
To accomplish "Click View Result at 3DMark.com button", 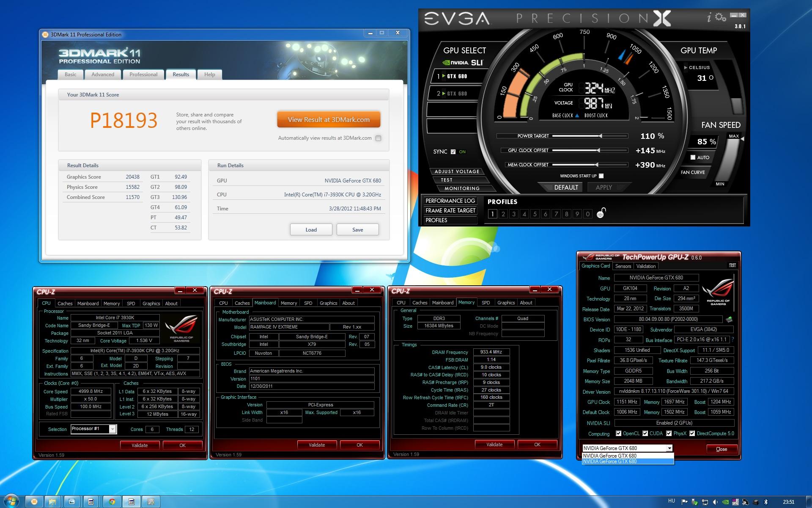I will click(329, 120).
